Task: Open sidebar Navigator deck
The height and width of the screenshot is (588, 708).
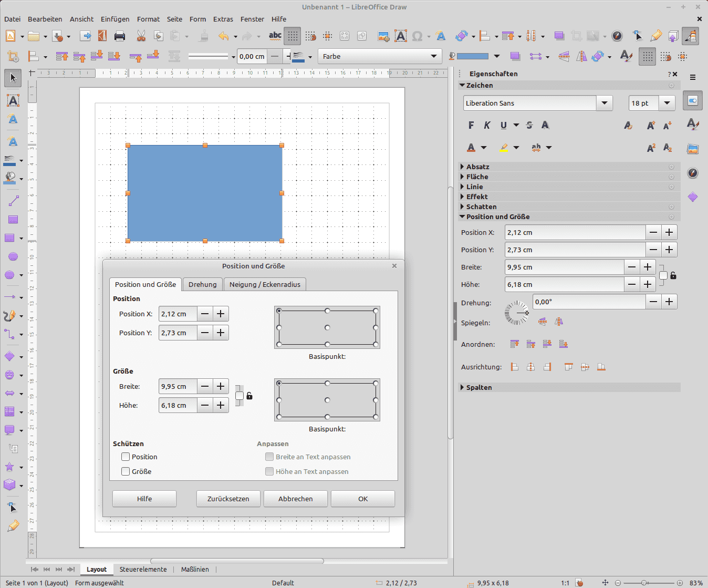Action: pyautogui.click(x=693, y=173)
